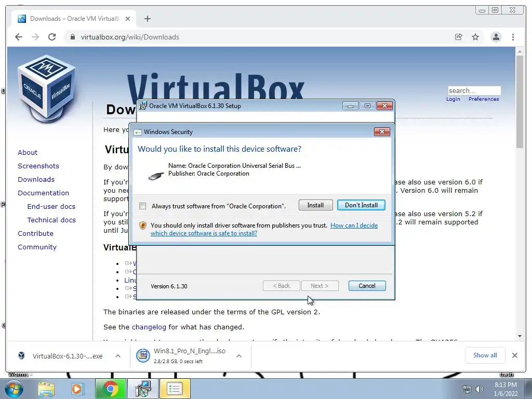
Task: Click the volume speaker tray icon
Action: click(x=480, y=389)
